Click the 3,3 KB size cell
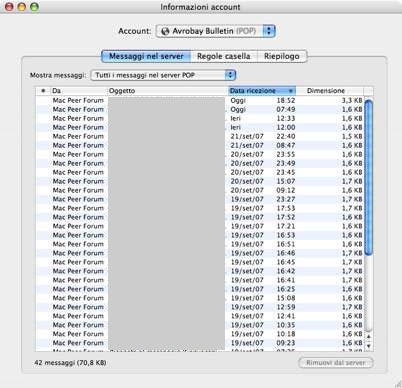Screen dimensions: 402x388 352,100
